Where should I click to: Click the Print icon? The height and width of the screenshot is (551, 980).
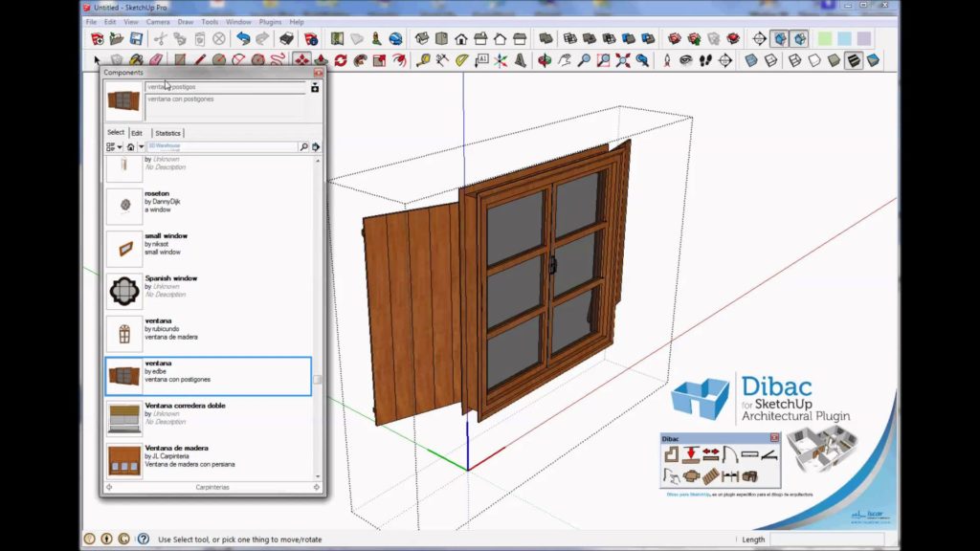pos(286,38)
